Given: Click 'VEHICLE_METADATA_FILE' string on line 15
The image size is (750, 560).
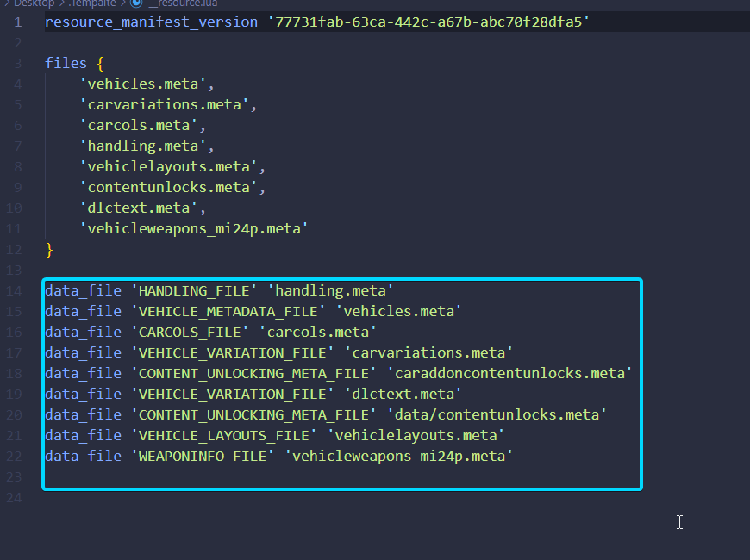Looking at the screenshot, I should tap(228, 311).
